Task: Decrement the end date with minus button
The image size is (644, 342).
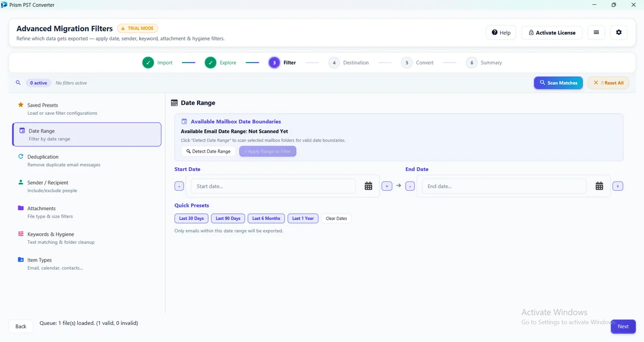Action: click(410, 186)
